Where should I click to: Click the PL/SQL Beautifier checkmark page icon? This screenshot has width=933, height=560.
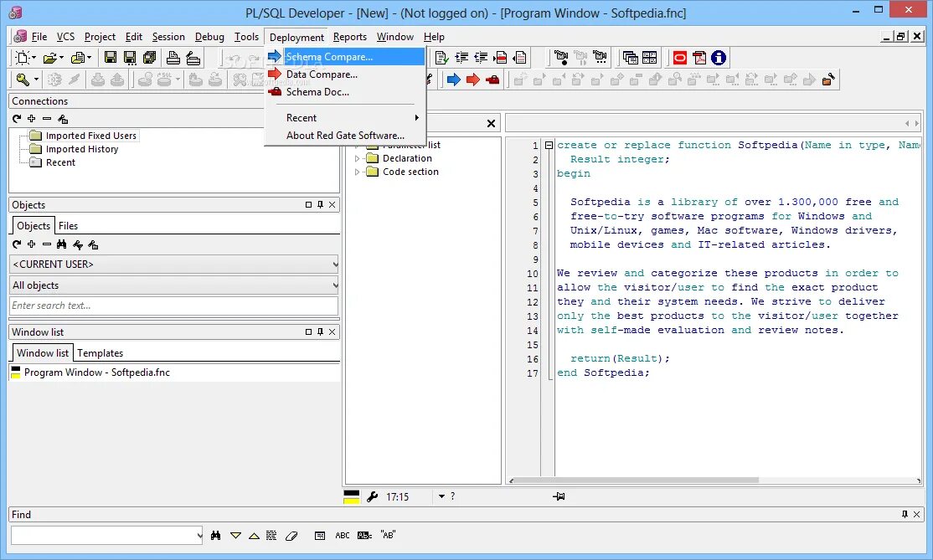tap(441, 58)
